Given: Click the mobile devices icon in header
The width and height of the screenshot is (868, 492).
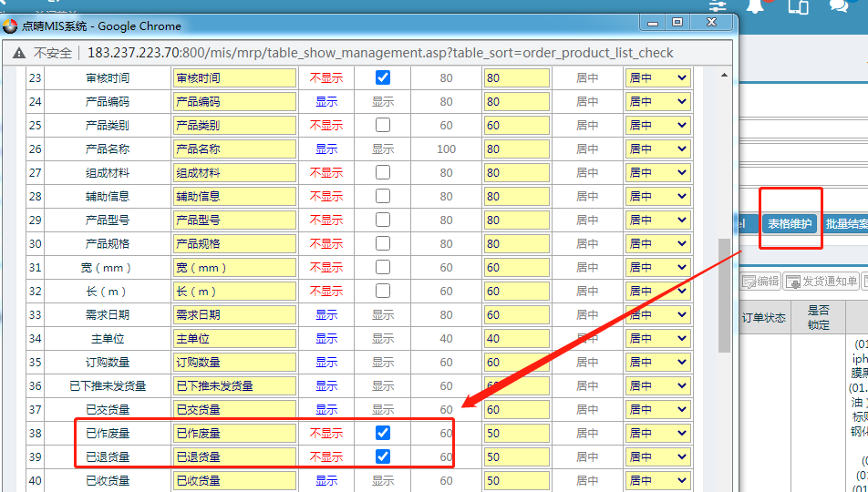Looking at the screenshot, I should 798,5.
